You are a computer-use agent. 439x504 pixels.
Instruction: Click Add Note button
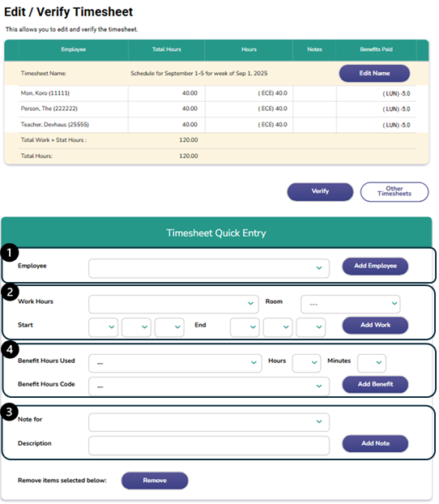[x=375, y=443]
